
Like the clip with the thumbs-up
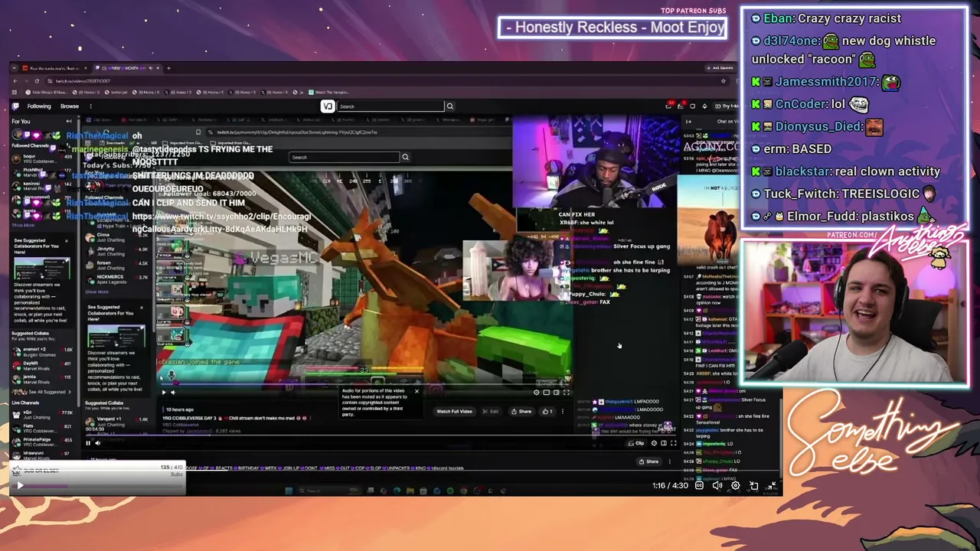[x=547, y=412]
